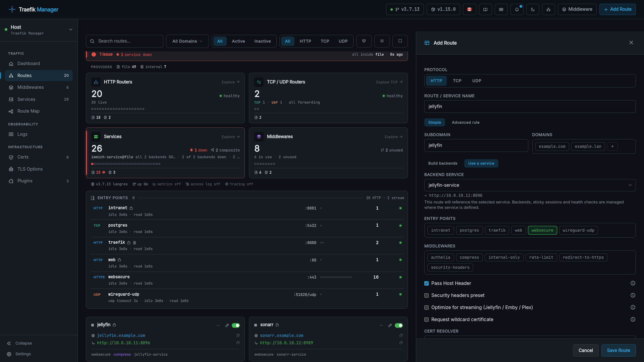Uncheck Pass Host Header
Viewport: 644px width, 362px height.
point(427,284)
